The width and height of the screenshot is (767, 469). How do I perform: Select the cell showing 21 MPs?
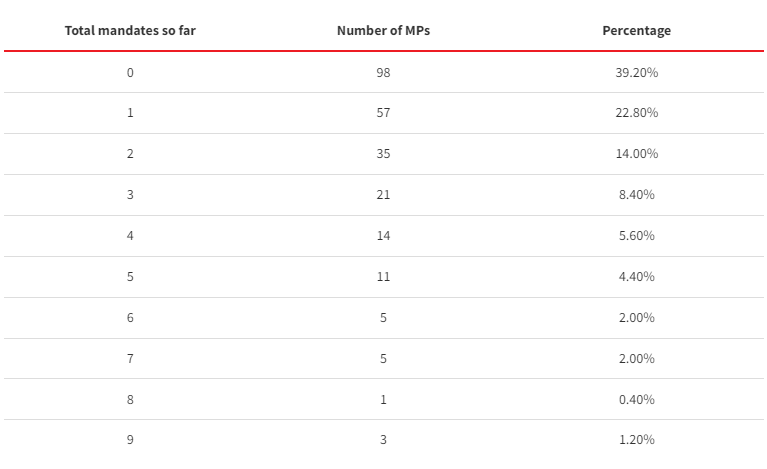pyautogui.click(x=384, y=195)
